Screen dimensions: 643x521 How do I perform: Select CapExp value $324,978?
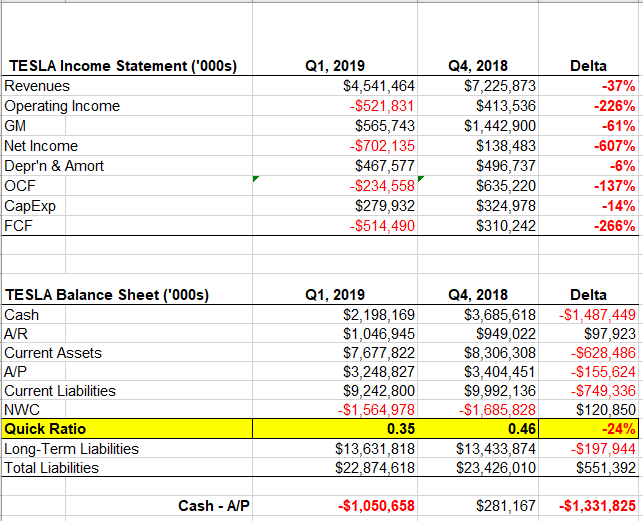pos(506,206)
